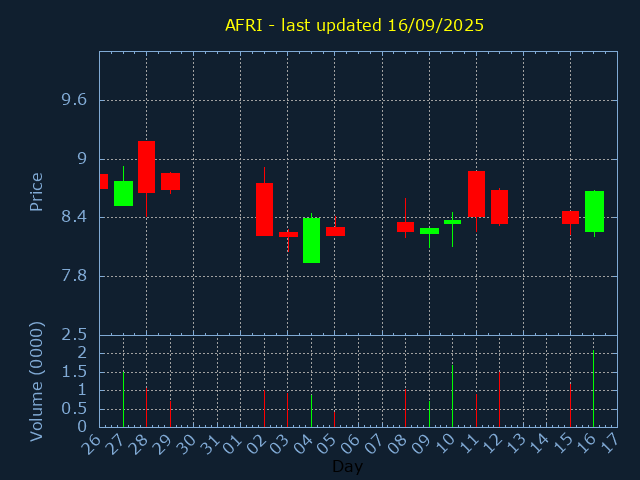The width and height of the screenshot is (640, 480).
Task: Click the tallest green volume bar for day 16
Action: tap(594, 389)
